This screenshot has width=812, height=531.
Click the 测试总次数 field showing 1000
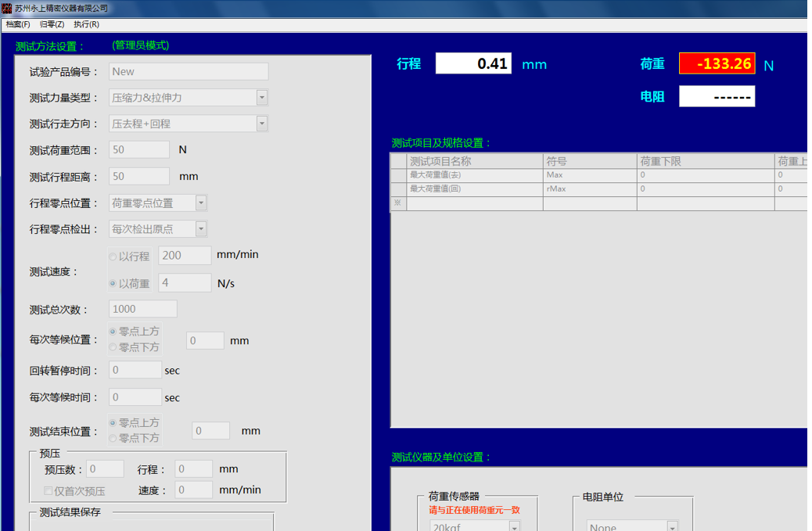click(x=143, y=309)
